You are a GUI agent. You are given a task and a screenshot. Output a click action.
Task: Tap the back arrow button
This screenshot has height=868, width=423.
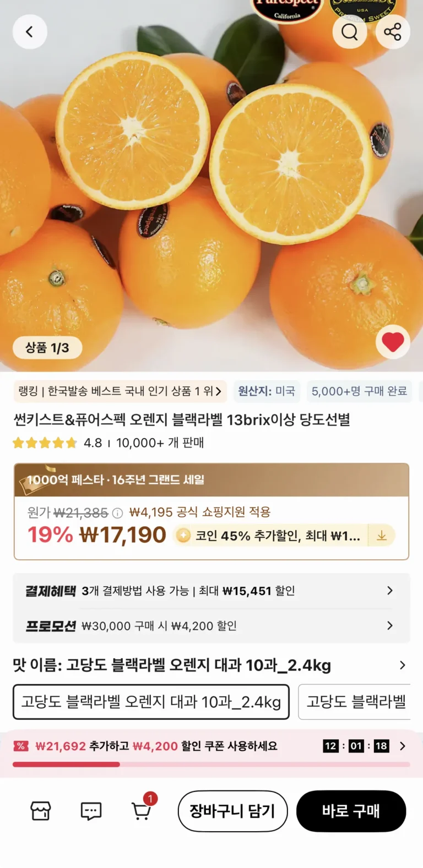coord(30,32)
